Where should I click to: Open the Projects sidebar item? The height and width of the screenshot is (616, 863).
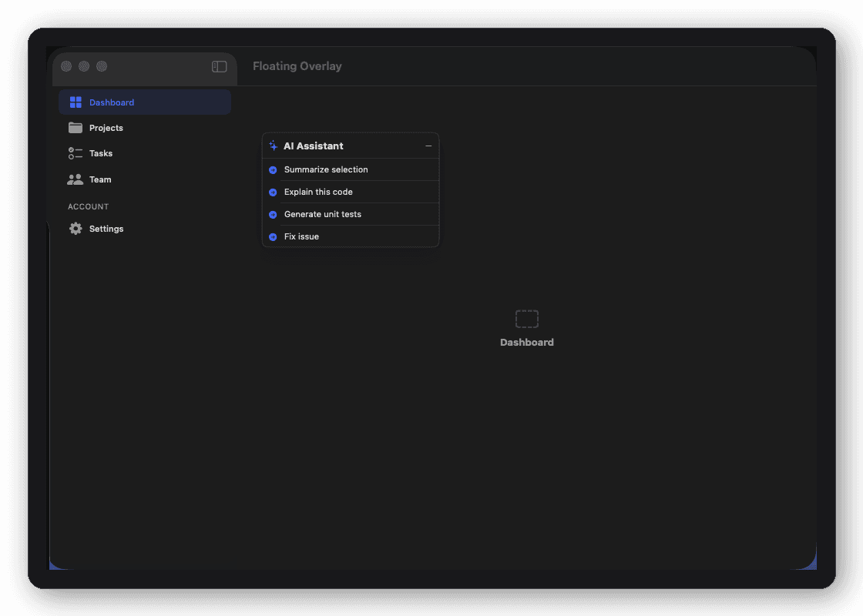click(x=145, y=128)
